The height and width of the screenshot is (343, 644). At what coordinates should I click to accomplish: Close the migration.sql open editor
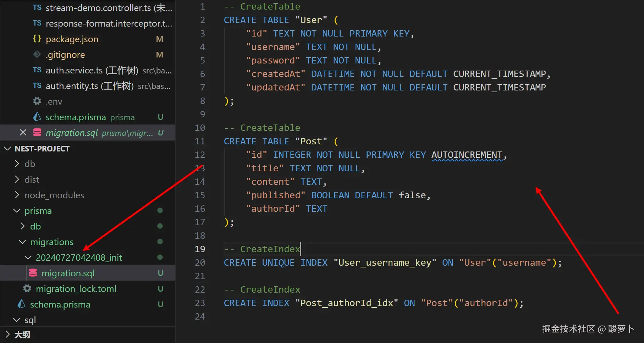pos(23,132)
